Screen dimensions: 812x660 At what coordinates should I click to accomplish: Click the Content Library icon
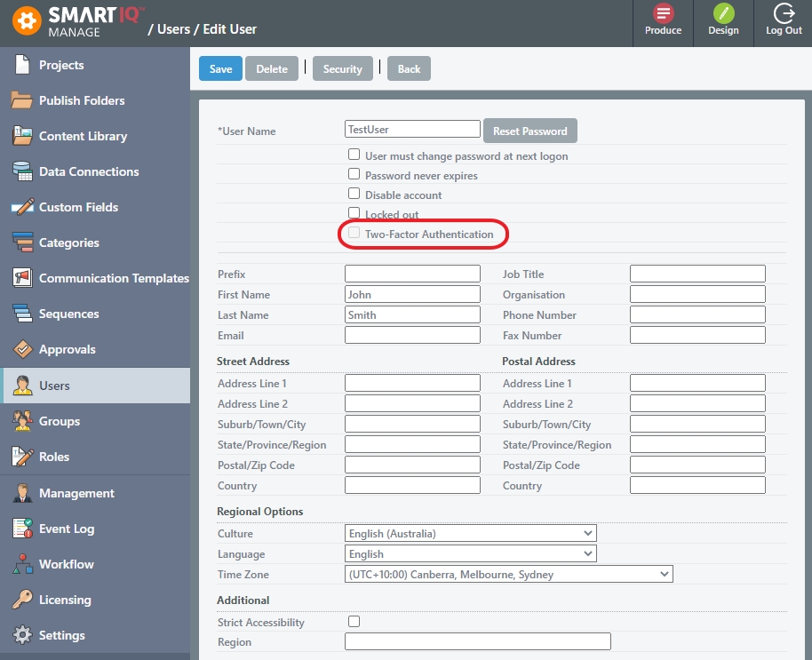(22, 136)
